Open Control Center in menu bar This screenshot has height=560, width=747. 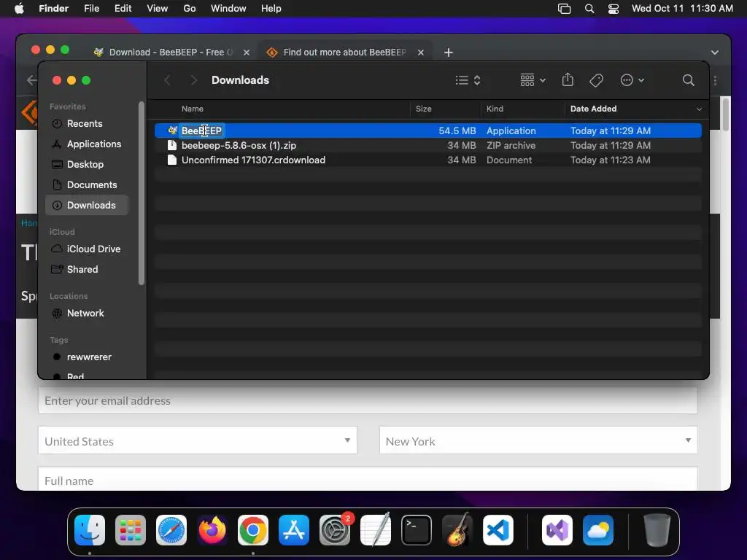[x=613, y=9]
